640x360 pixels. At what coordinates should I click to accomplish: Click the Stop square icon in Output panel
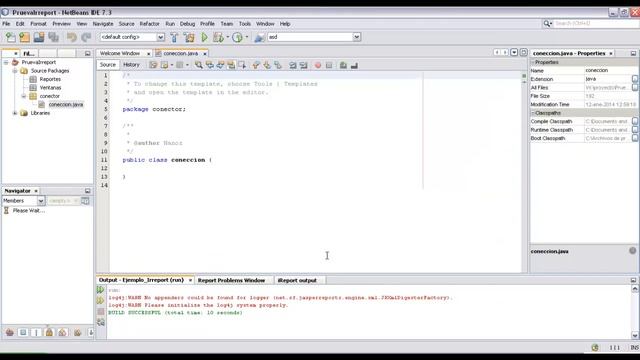[x=101, y=311]
